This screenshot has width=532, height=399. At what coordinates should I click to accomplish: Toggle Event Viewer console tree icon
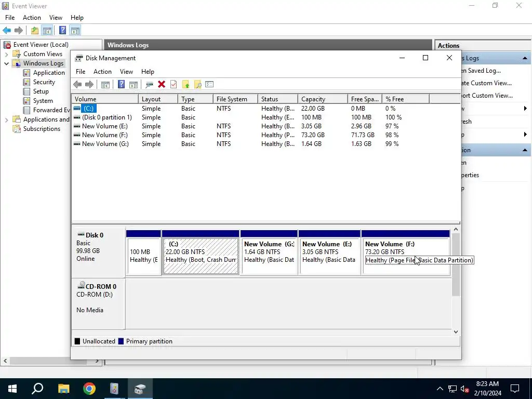coord(47,31)
